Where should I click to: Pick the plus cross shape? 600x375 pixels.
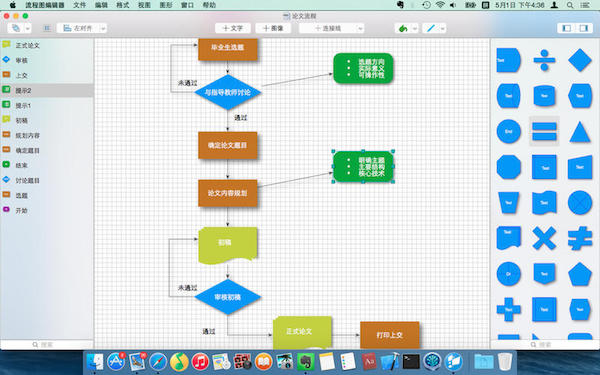click(x=509, y=309)
